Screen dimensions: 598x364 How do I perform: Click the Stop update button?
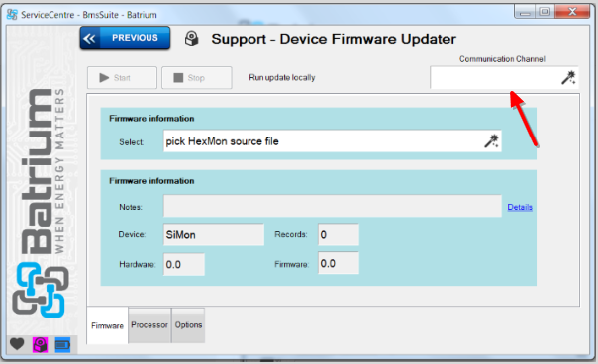pos(196,78)
